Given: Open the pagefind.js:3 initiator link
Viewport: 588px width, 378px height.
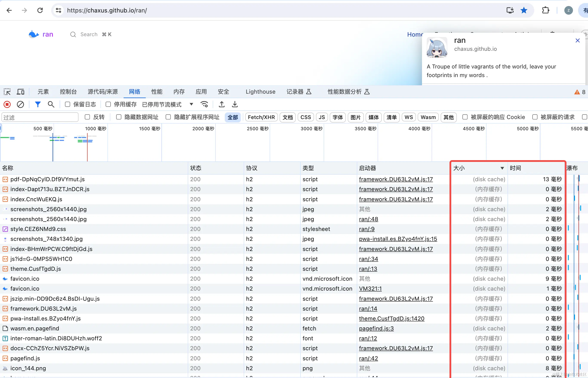Looking at the screenshot, I should tap(376, 328).
